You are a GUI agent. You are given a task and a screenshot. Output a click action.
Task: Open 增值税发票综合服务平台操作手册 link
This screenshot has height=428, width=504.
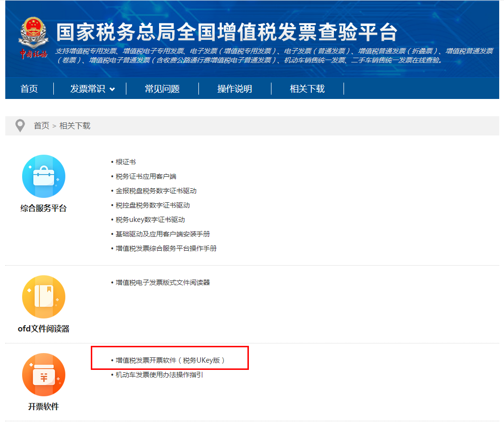[x=166, y=248]
